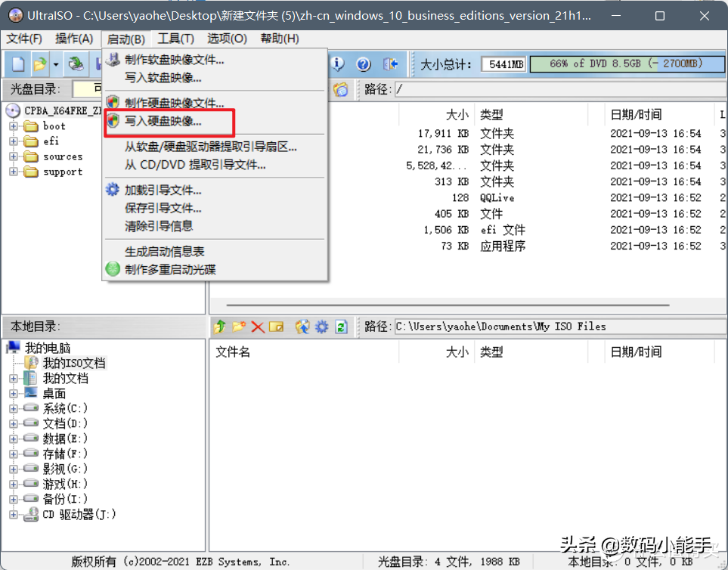Click the blue info toolbar icon
Image resolution: width=728 pixels, height=570 pixels.
click(337, 64)
